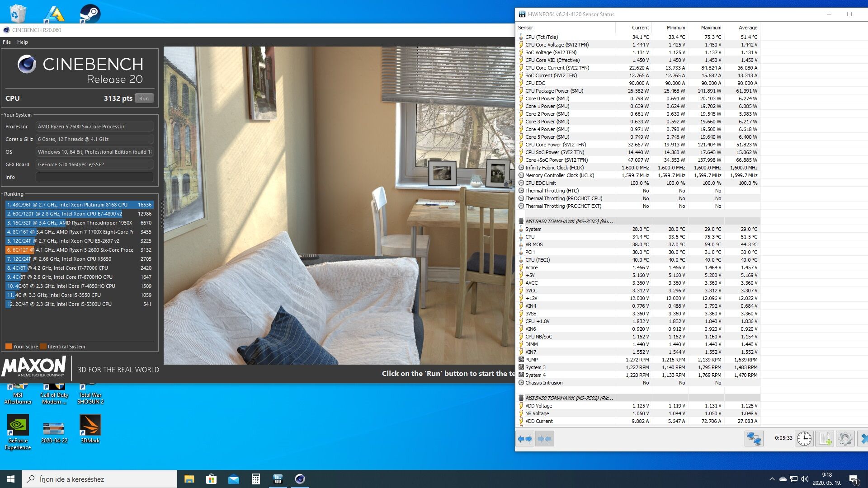
Task: Click the rendered room image in Cinebench
Action: click(339, 206)
